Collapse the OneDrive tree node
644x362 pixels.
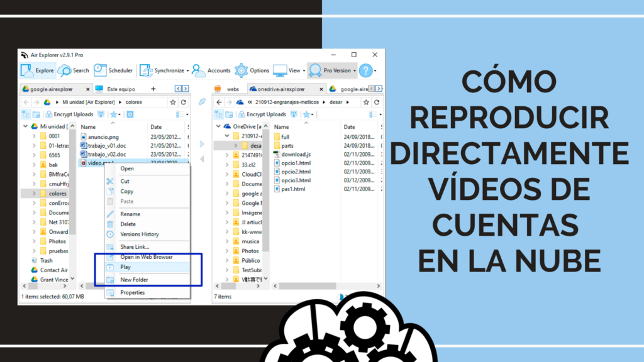click(218, 126)
